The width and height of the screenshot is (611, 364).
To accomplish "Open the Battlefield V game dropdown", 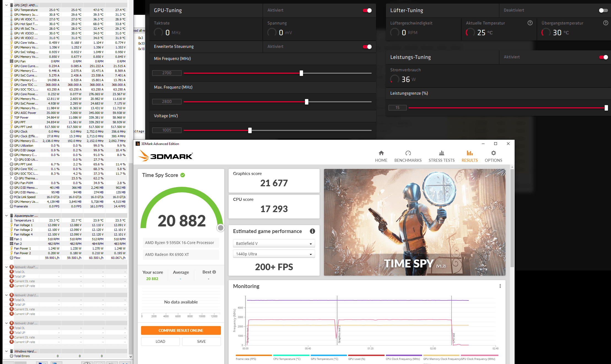I will pyautogui.click(x=274, y=243).
